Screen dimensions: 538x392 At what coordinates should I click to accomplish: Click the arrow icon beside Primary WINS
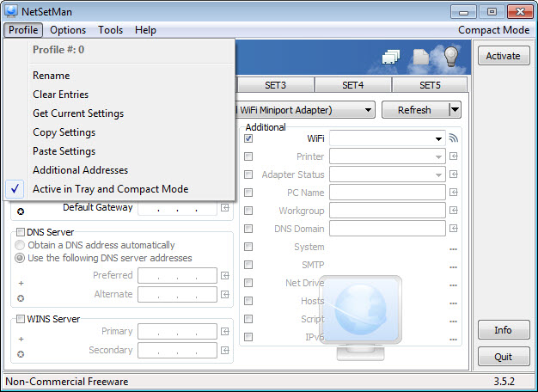[225, 331]
